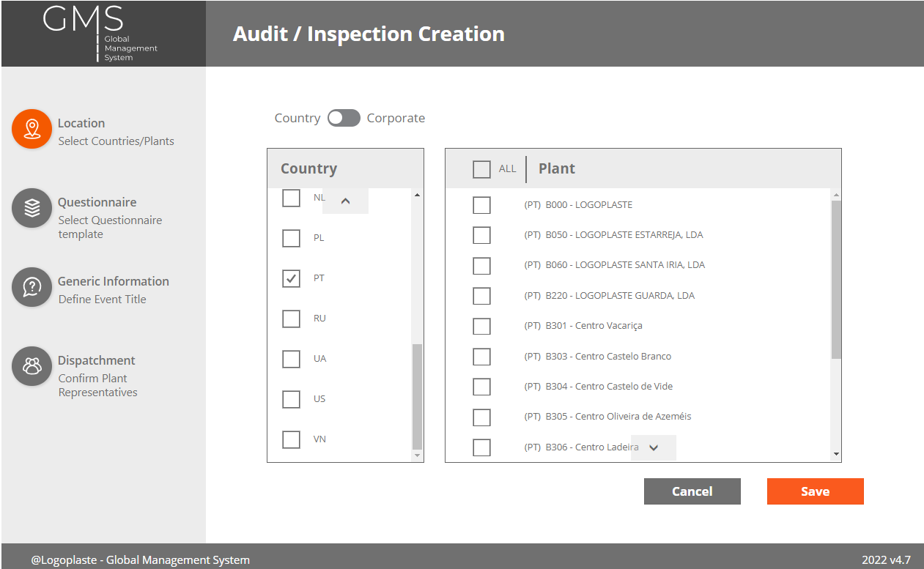
Task: Select plant B220 - LOGOPLASTE GUARDA, LDA
Action: (x=481, y=296)
